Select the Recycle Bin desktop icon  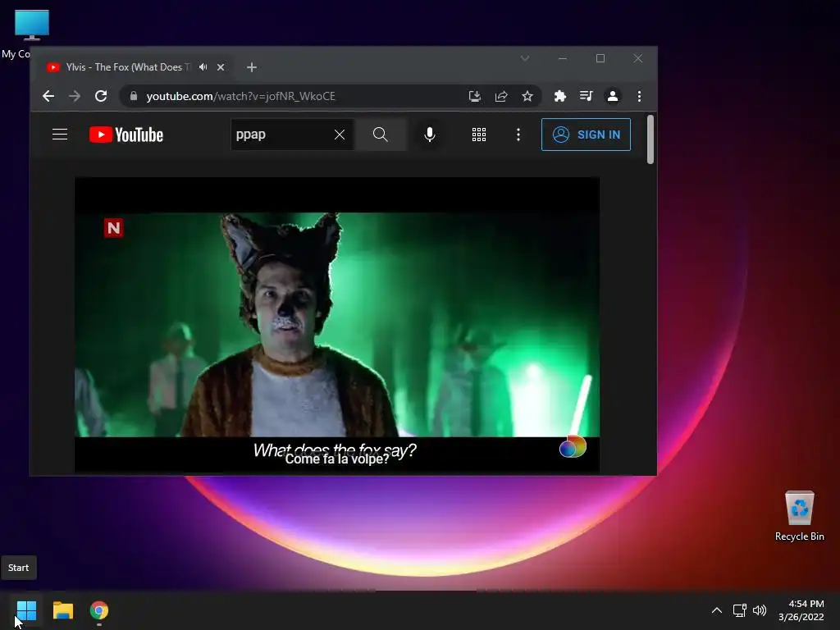[x=799, y=517]
